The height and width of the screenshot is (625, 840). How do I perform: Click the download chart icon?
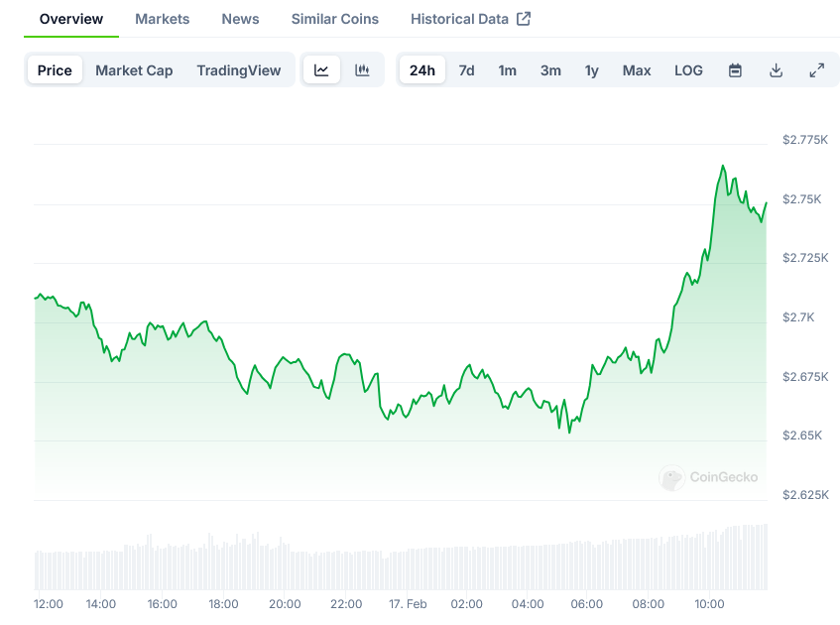click(x=776, y=69)
